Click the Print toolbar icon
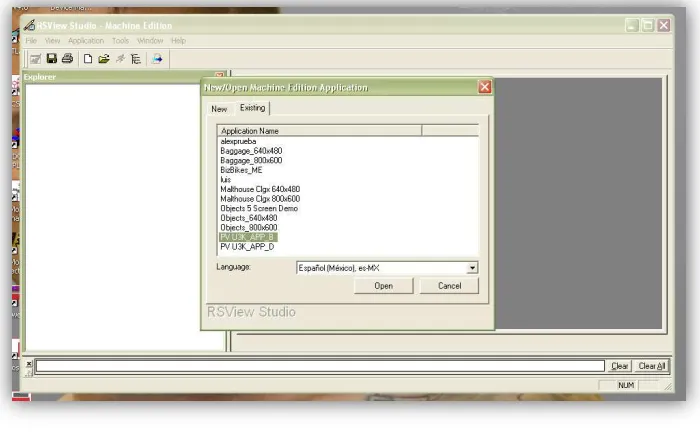700x438 pixels. pos(67,58)
